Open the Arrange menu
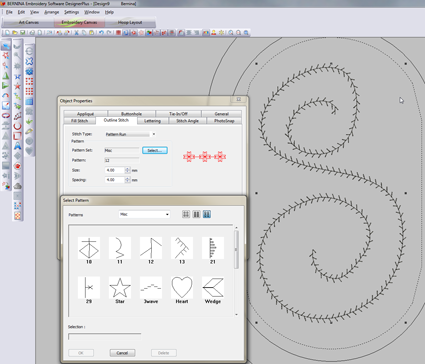This screenshot has height=364, width=425. [52, 12]
